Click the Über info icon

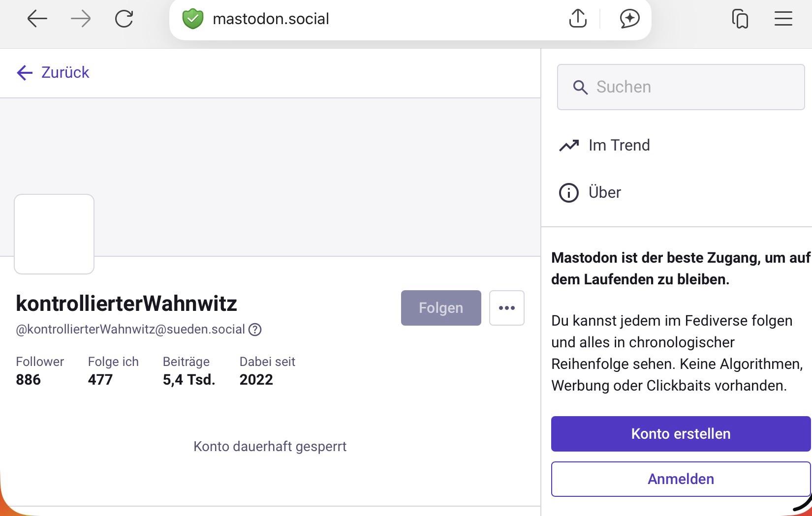coord(569,193)
